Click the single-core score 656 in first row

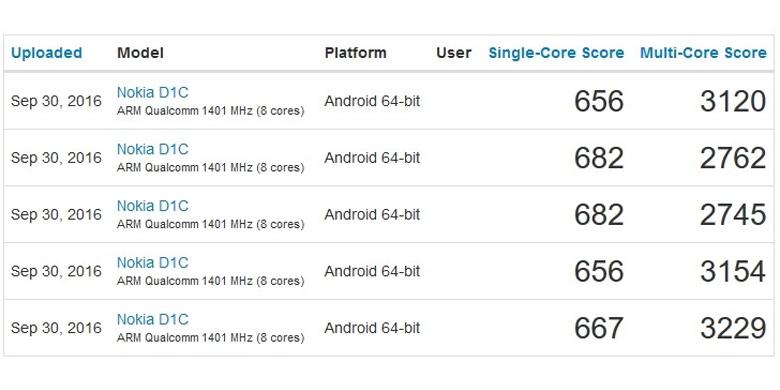pos(598,101)
